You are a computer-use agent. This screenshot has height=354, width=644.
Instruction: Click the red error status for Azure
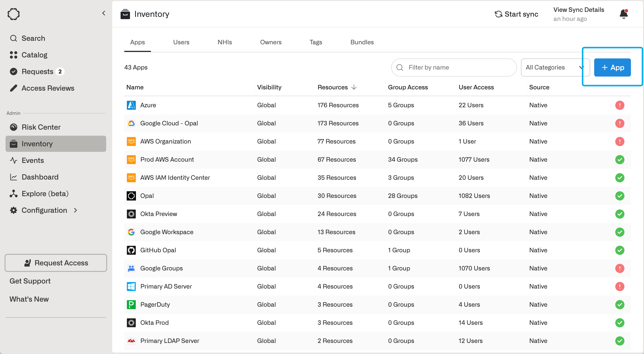coord(620,105)
